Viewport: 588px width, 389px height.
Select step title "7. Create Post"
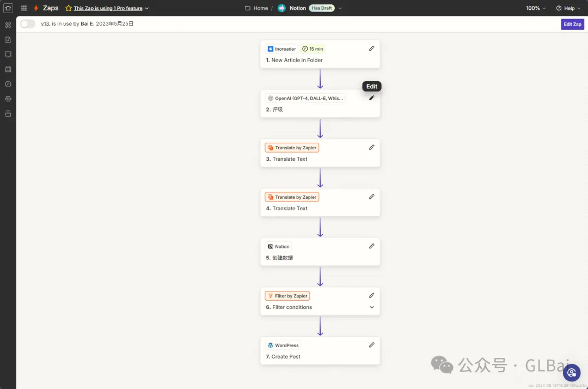click(x=283, y=357)
